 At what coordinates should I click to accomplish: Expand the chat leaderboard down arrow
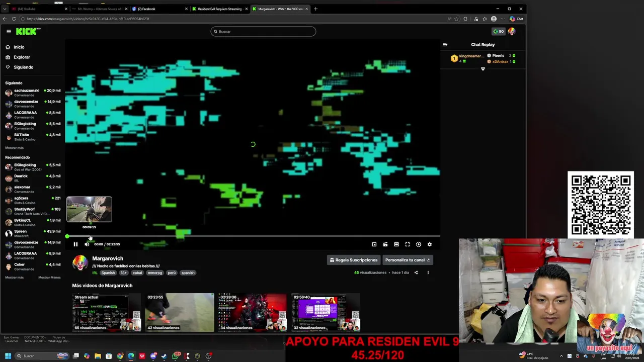coord(483,69)
